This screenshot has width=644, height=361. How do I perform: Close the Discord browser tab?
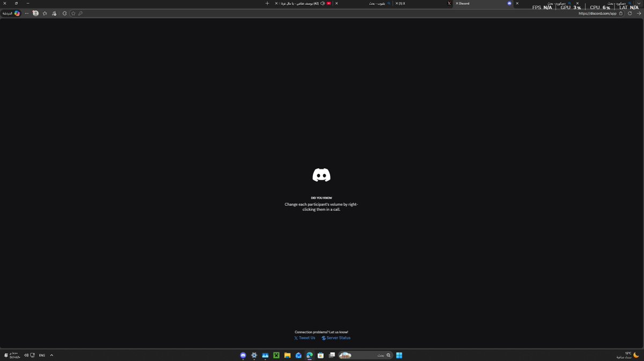tap(457, 3)
